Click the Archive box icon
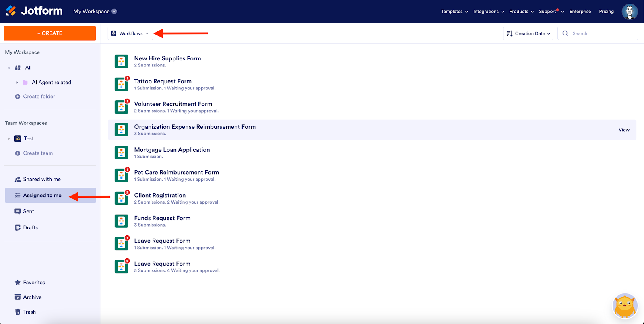644x324 pixels. pyautogui.click(x=18, y=297)
